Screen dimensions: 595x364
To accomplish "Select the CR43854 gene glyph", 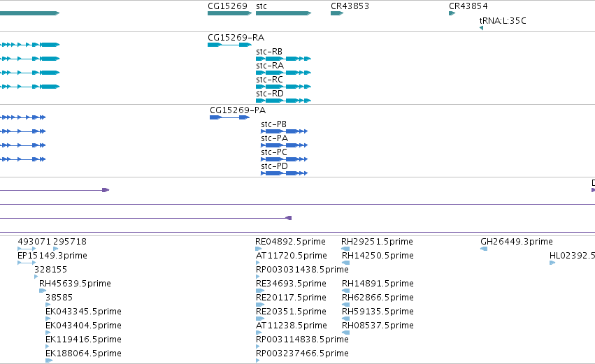I will coord(452,13).
